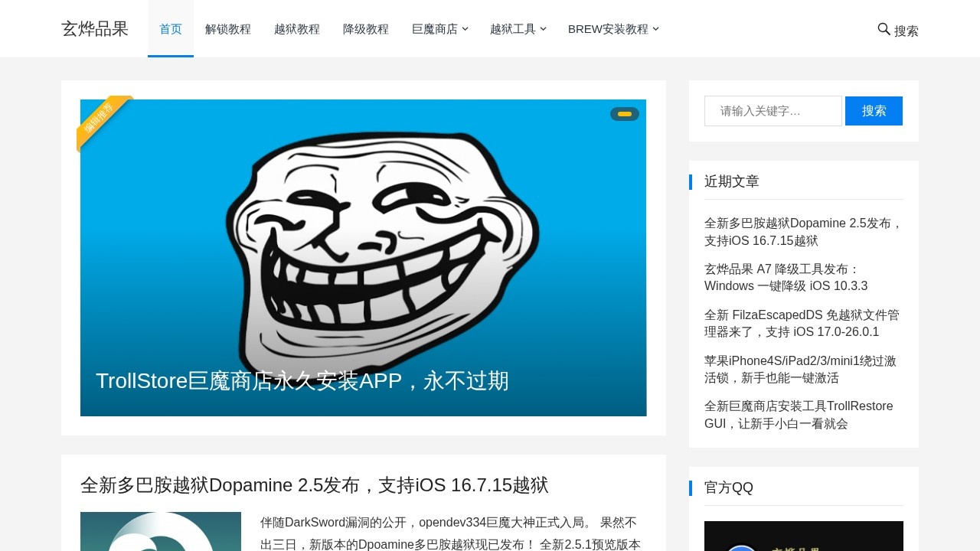This screenshot has height=551, width=980.
Task: Click the 玄烨品果 site logo
Action: [x=95, y=29]
